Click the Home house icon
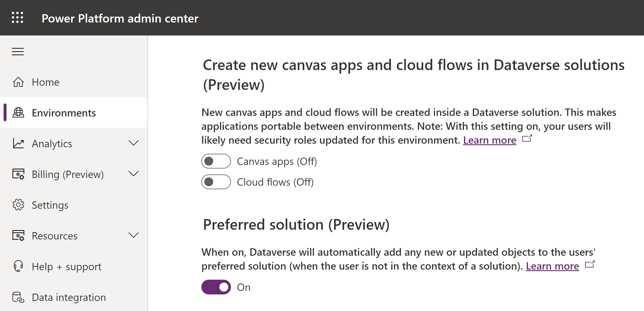The image size is (644, 311). pos(18,82)
